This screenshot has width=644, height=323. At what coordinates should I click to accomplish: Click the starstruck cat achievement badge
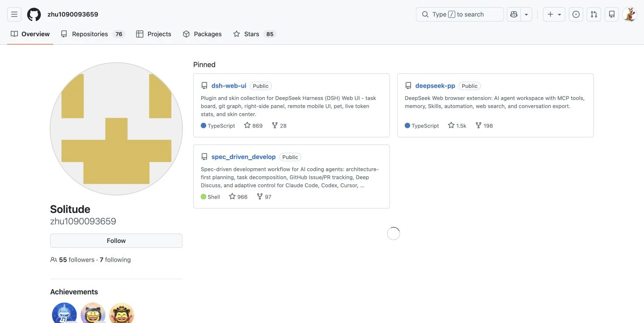[x=93, y=313]
